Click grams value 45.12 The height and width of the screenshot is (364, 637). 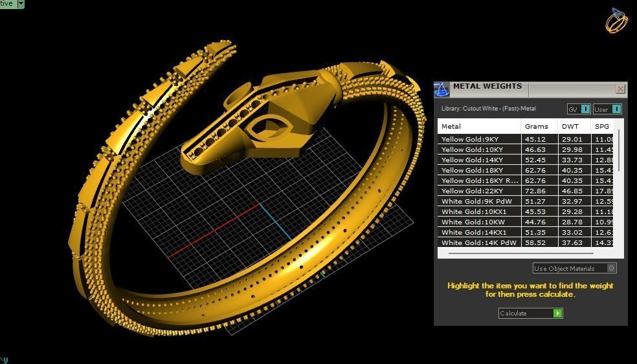tap(535, 139)
